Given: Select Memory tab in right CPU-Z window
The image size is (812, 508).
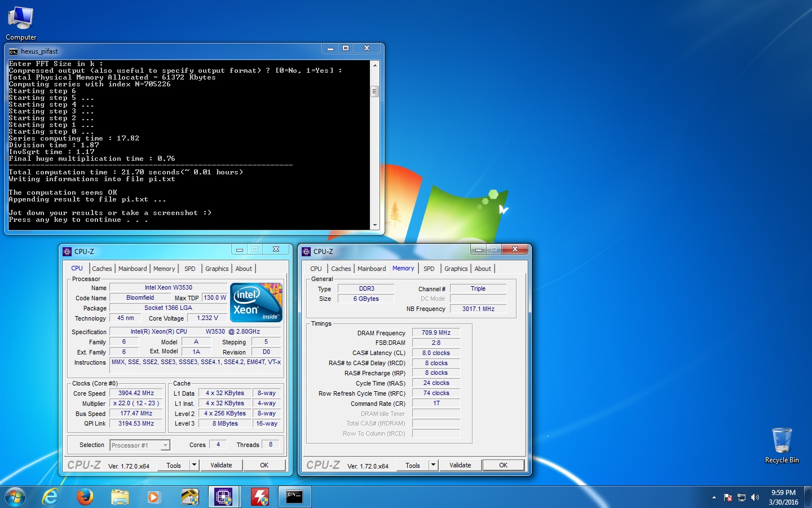Looking at the screenshot, I should click(403, 268).
